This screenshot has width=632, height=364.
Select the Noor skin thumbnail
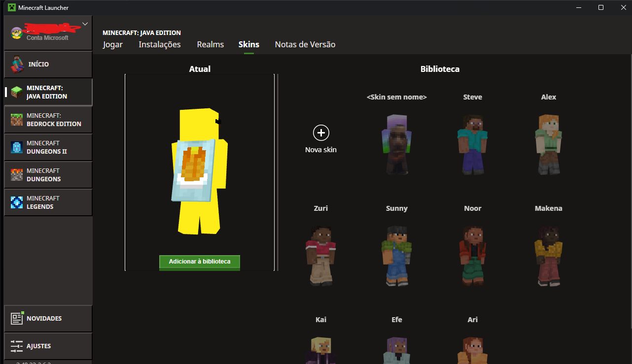[x=473, y=255]
